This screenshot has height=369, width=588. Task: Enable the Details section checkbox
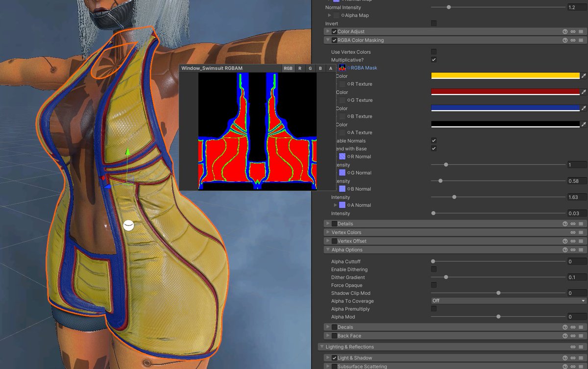click(334, 223)
